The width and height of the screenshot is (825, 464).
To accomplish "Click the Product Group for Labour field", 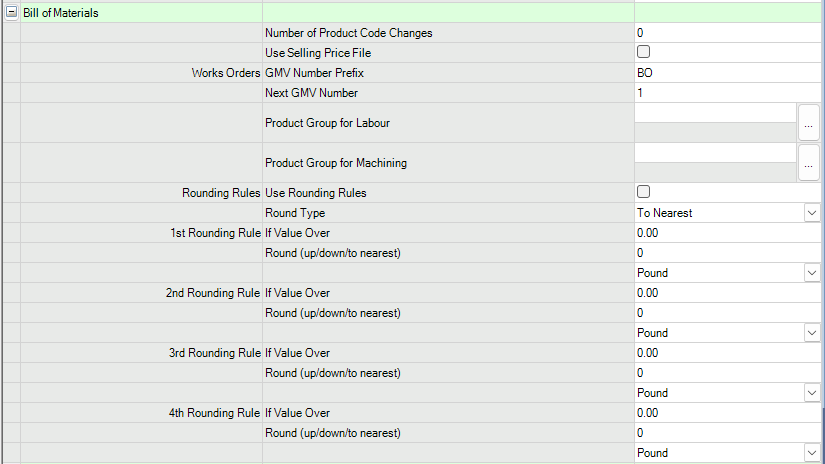I will [x=715, y=113].
